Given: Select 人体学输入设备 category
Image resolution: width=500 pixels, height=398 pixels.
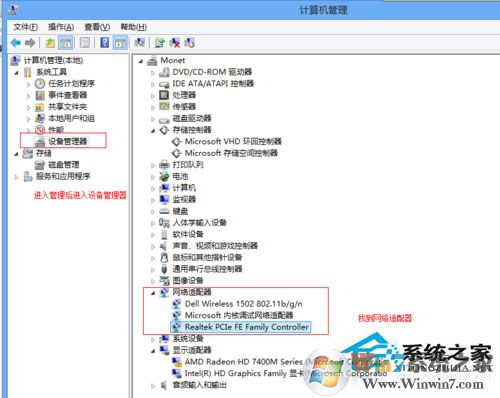Looking at the screenshot, I should (199, 222).
